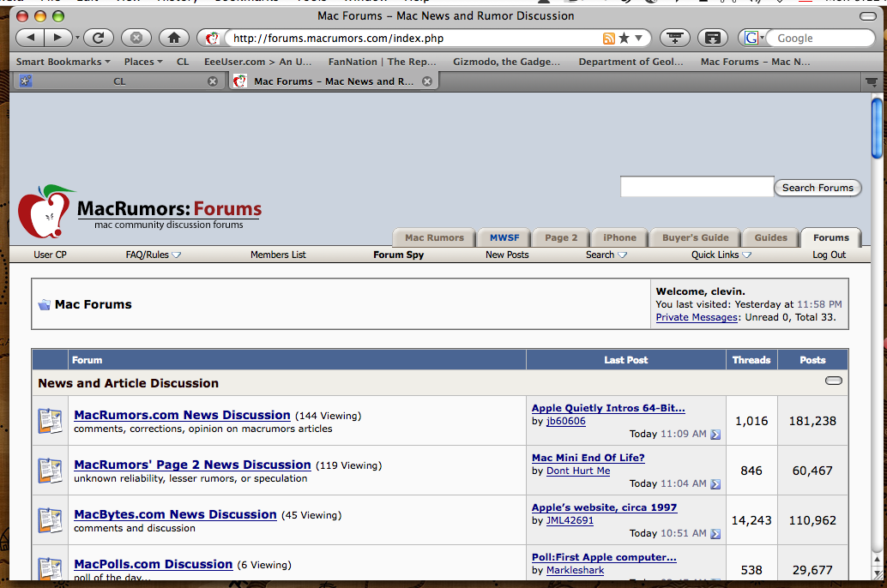Open User CP in the nav bar

click(50, 255)
